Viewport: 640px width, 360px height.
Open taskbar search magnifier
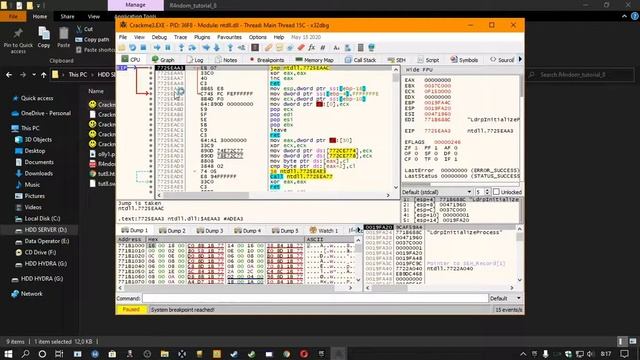[25, 353]
